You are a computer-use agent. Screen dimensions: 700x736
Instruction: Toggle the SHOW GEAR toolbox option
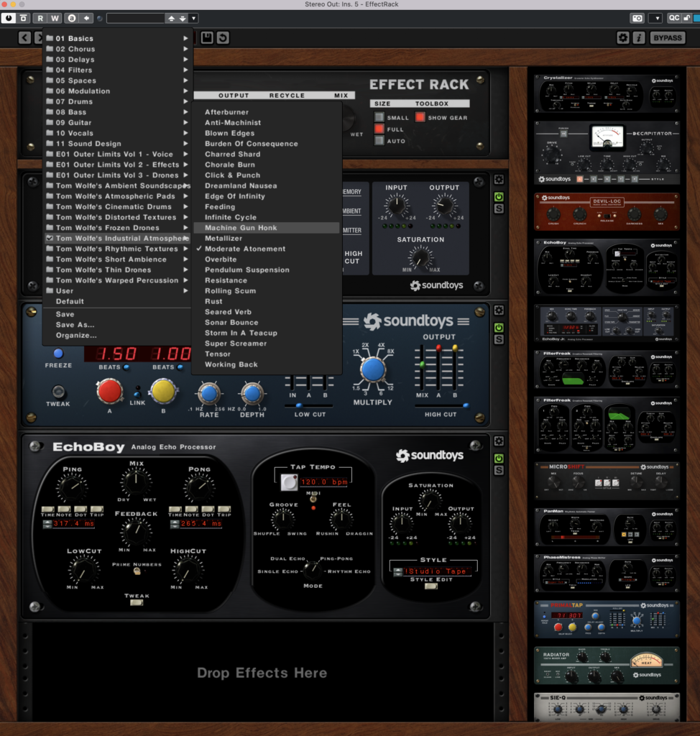[420, 117]
